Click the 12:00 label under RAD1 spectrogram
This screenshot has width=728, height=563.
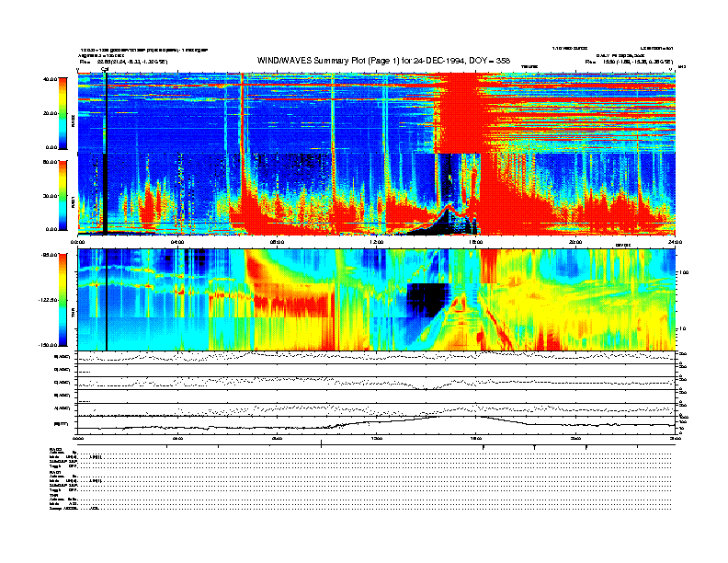[377, 242]
